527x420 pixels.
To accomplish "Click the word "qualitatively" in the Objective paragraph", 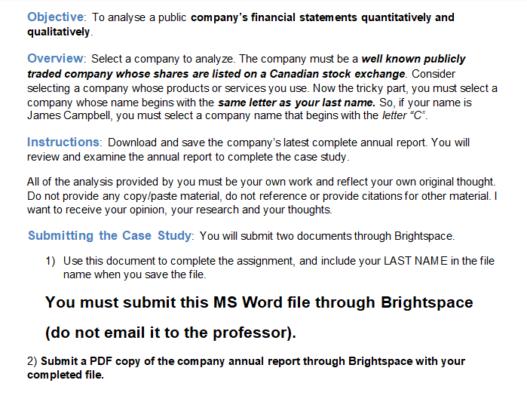I will [59, 32].
